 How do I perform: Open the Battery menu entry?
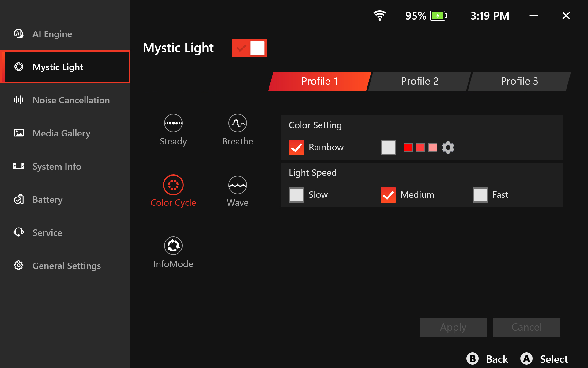pyautogui.click(x=65, y=199)
